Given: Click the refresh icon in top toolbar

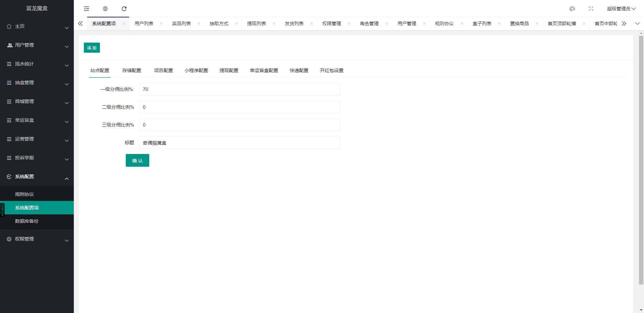Looking at the screenshot, I should coord(124,9).
